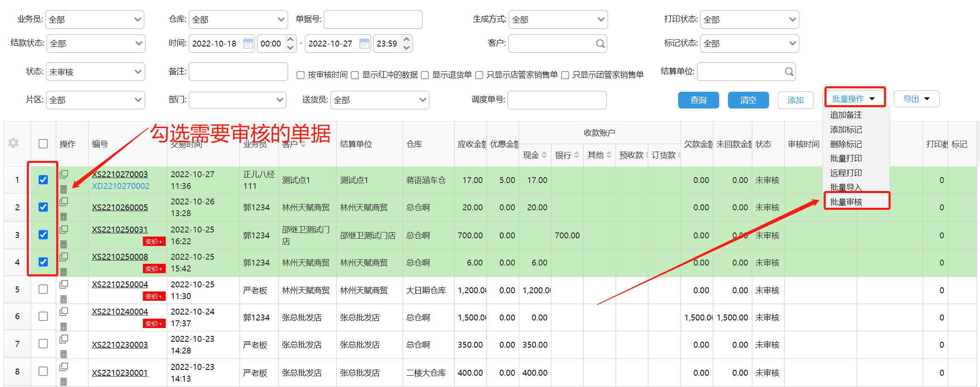Click the 批量操作 button
The height and width of the screenshot is (387, 980).
point(855,99)
